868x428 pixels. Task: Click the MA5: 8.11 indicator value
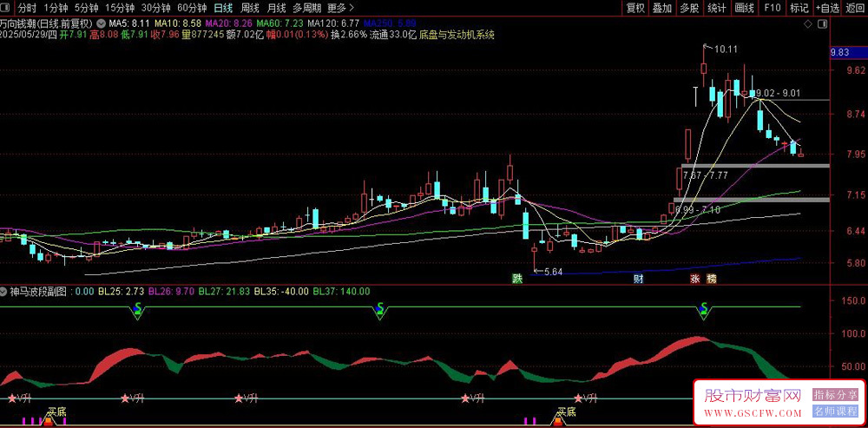pyautogui.click(x=129, y=23)
